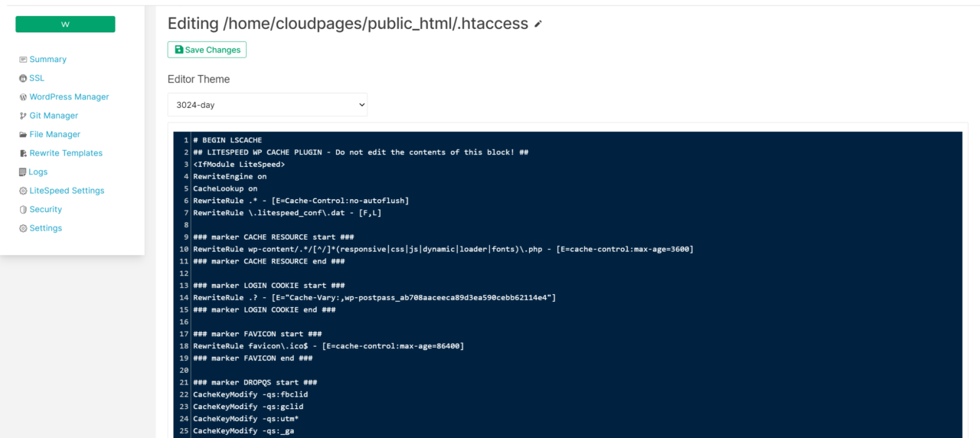The height and width of the screenshot is (438, 980).
Task: Click the CacheLookup on code line
Action: coord(225,188)
